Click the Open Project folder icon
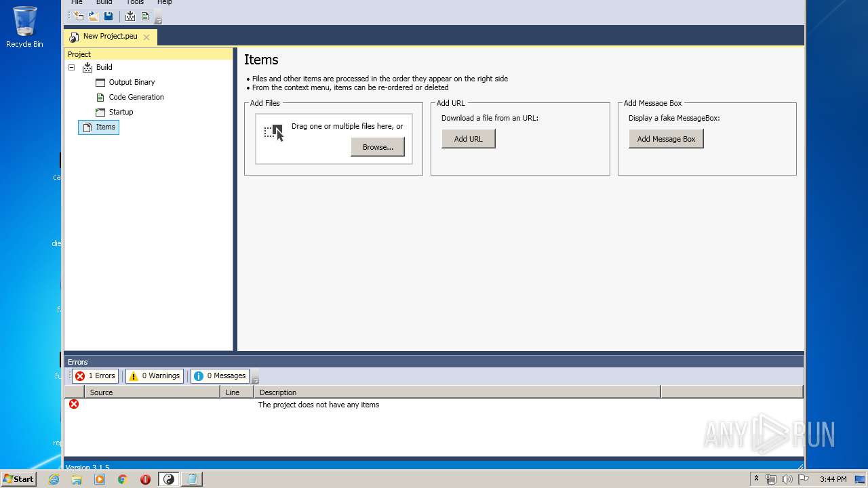This screenshot has height=488, width=868. click(94, 16)
